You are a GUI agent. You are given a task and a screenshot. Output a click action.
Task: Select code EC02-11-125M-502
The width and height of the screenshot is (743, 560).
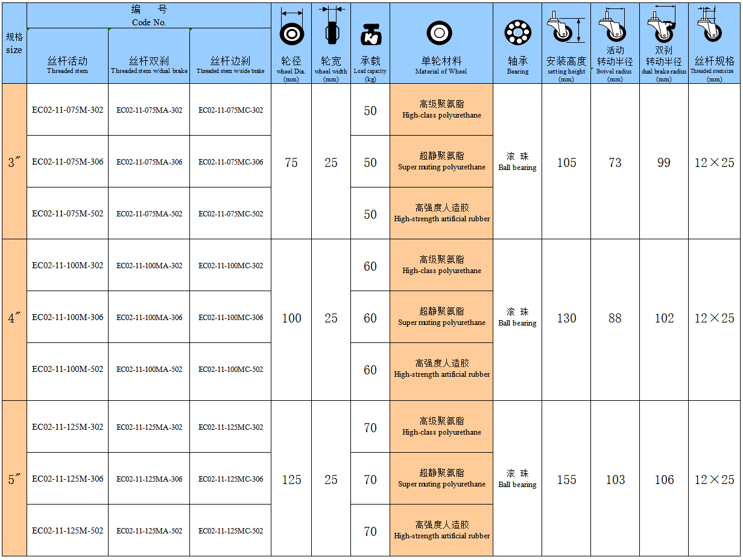(68, 530)
